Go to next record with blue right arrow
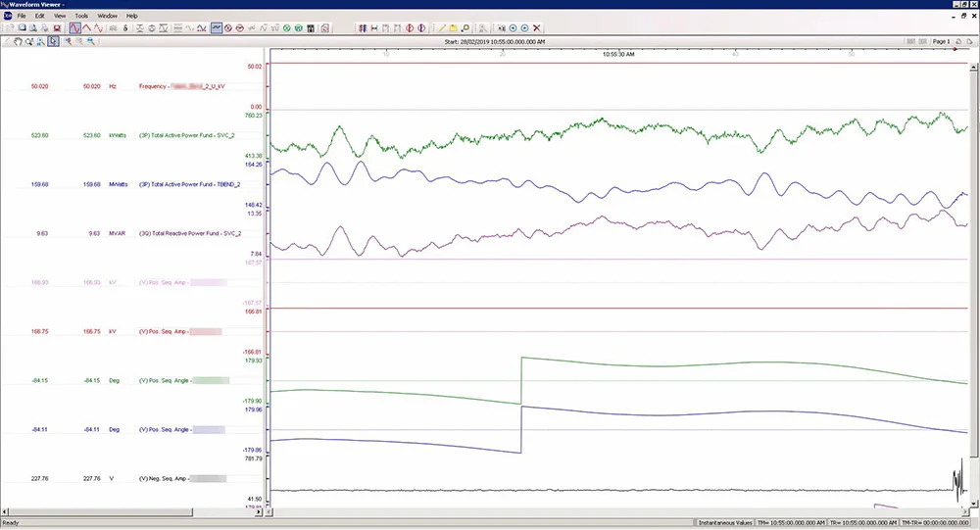 coord(525,28)
